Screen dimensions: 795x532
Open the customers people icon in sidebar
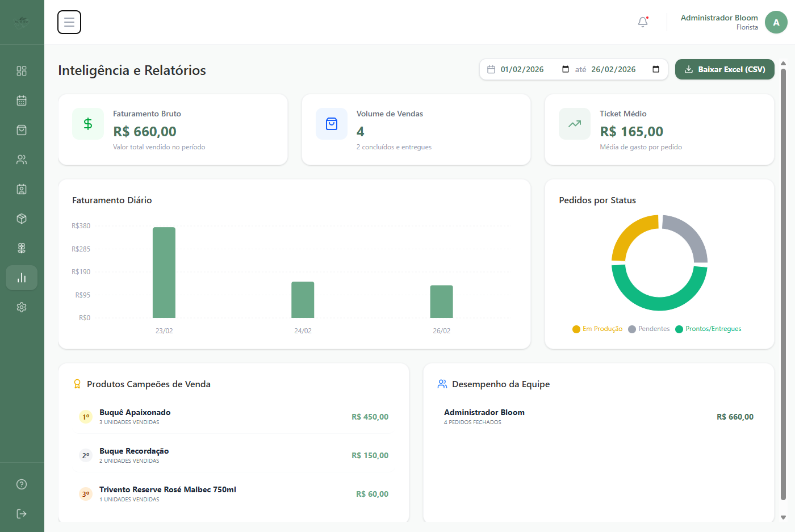point(22,160)
